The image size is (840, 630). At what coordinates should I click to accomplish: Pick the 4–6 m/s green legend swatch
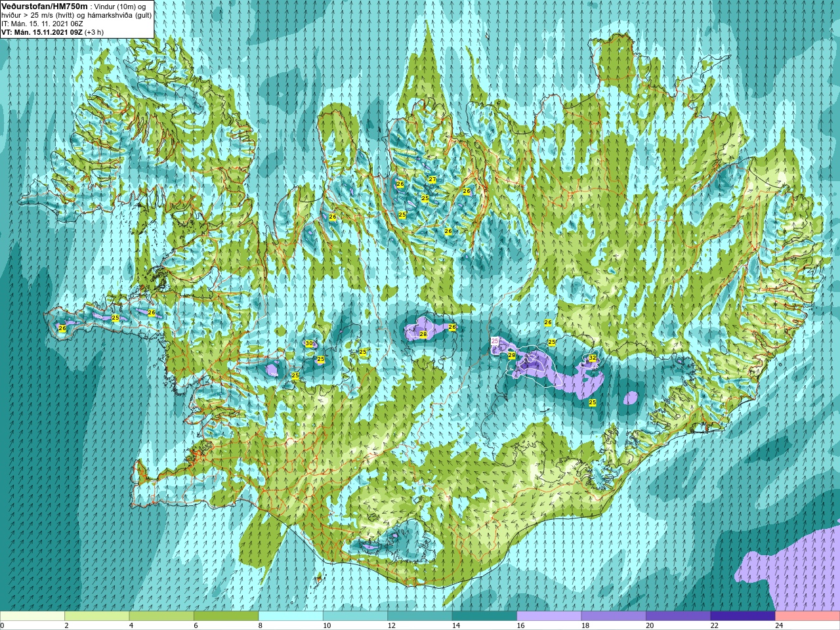(x=161, y=616)
